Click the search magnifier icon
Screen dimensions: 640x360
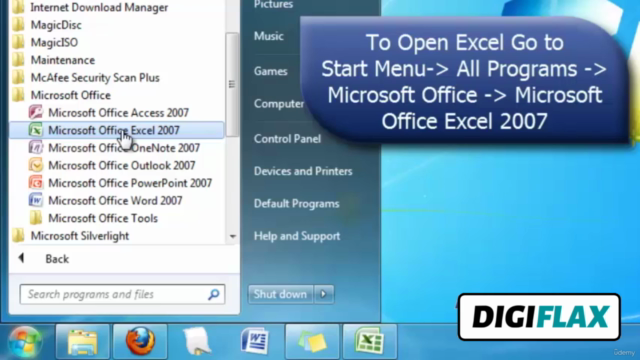pos(214,294)
